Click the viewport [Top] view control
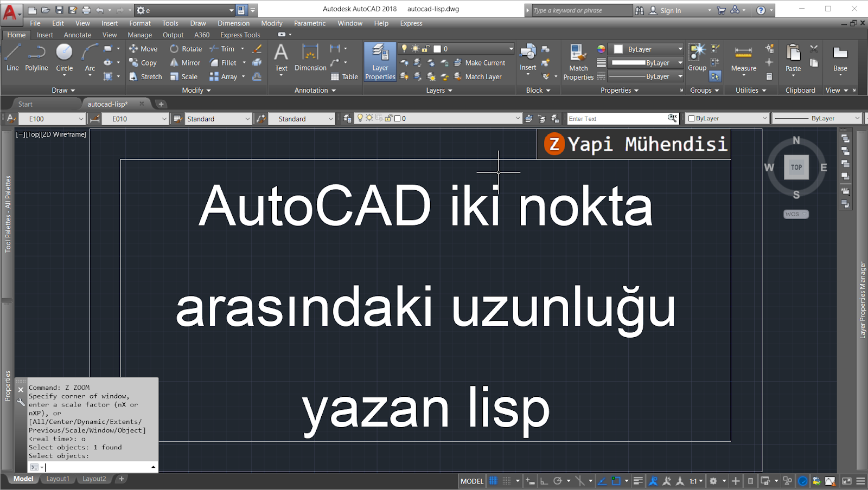 [x=33, y=134]
